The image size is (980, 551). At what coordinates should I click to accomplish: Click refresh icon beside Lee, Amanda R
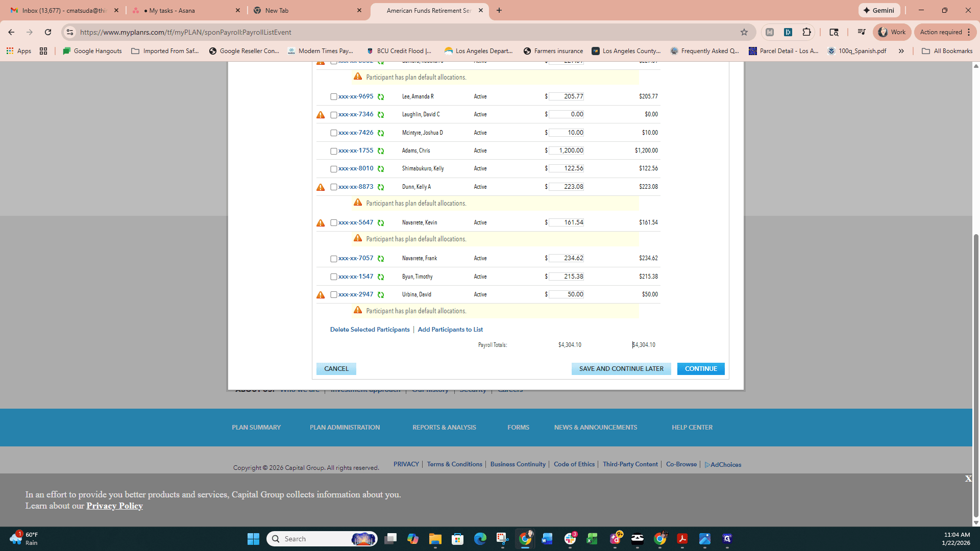[381, 97]
